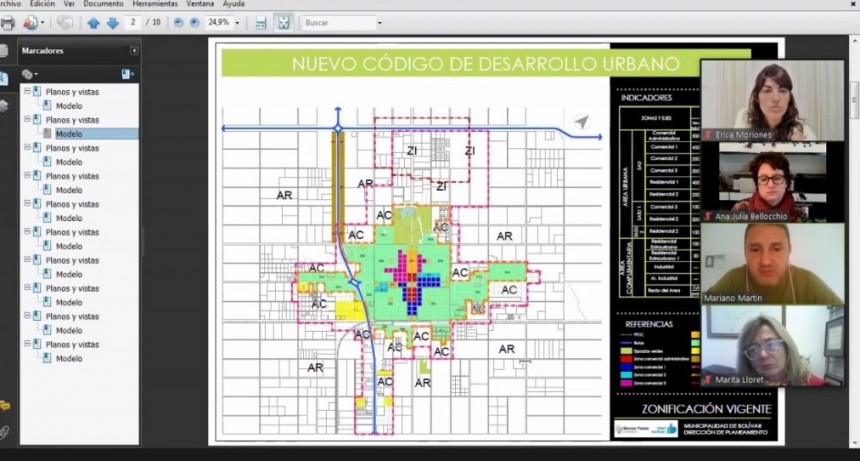The width and height of the screenshot is (860, 461).
Task: Open the Documento menu
Action: click(103, 4)
